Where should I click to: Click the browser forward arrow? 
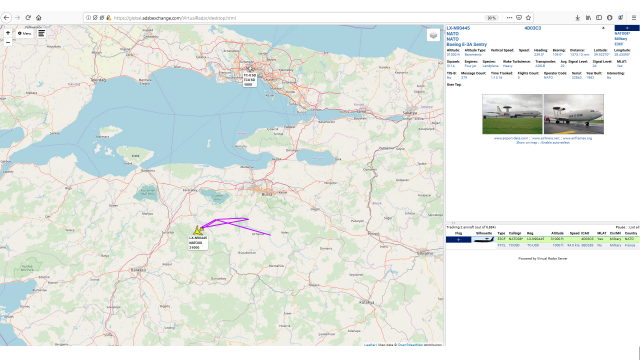(x=17, y=18)
